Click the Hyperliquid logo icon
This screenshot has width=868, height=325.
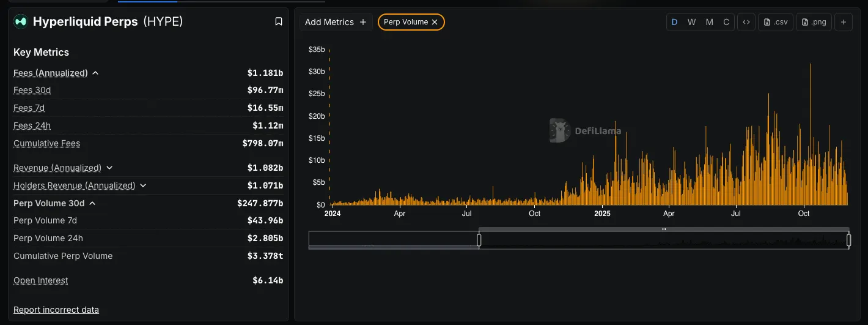[21, 21]
